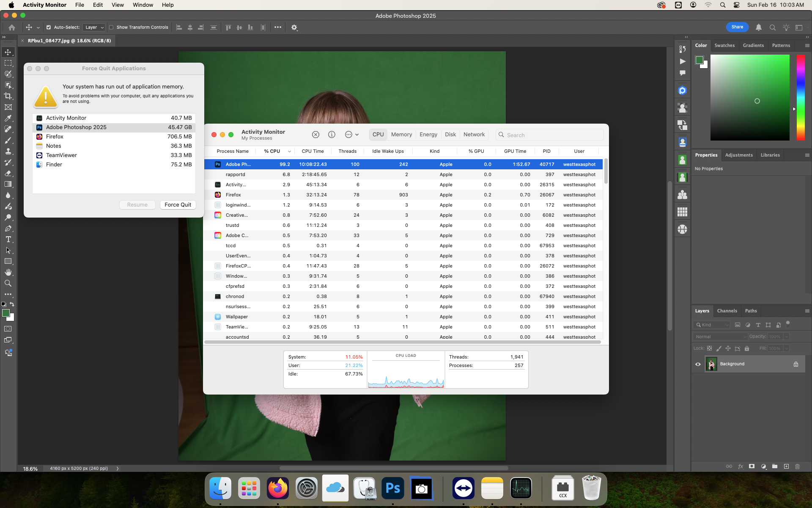Click the Background layer thumbnail
The width and height of the screenshot is (812, 508).
[711, 364]
